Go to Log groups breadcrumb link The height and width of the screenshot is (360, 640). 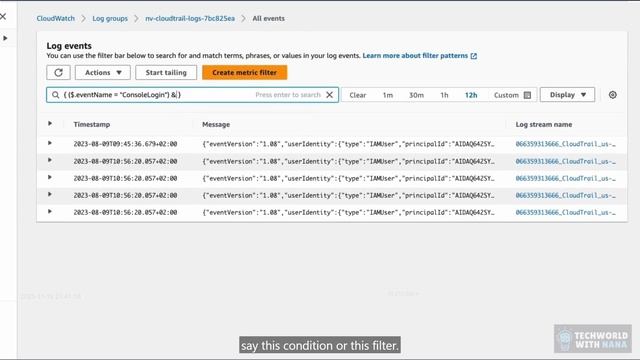click(x=110, y=18)
